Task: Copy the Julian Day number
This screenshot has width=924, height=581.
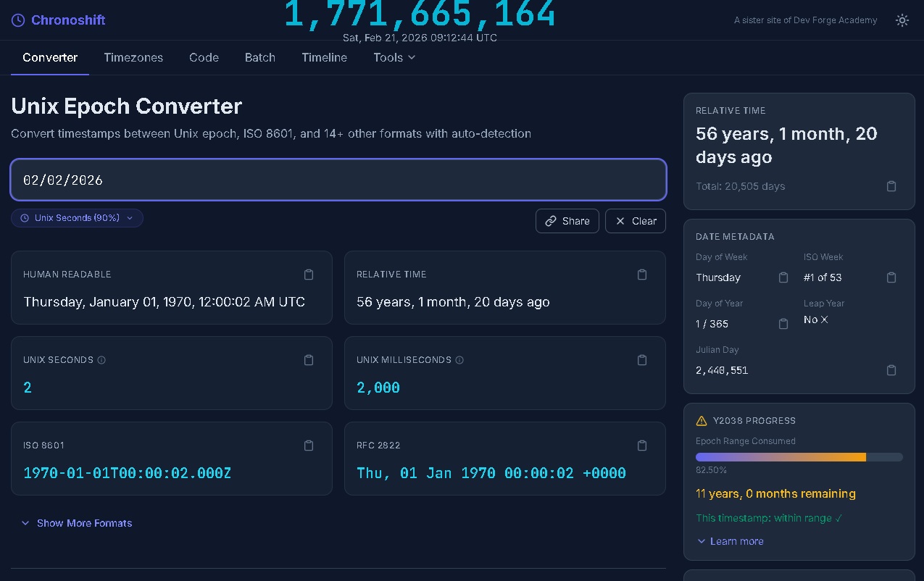Action: tap(891, 370)
